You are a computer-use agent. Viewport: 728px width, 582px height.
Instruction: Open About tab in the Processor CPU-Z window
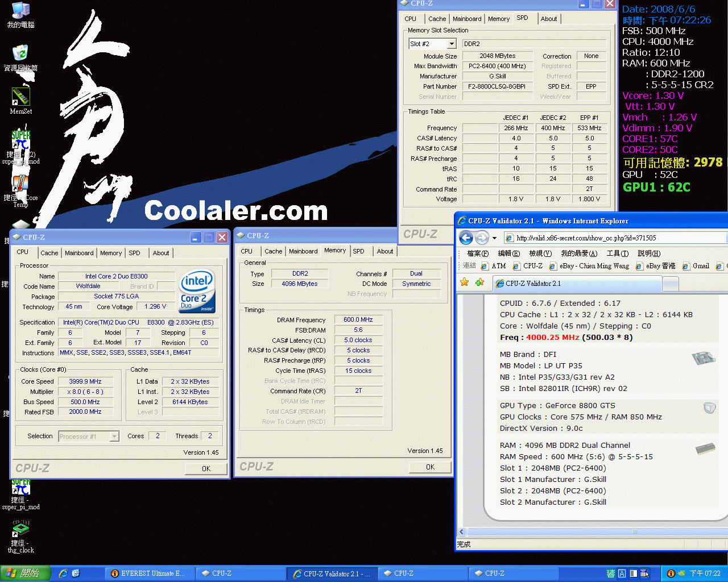(x=161, y=253)
